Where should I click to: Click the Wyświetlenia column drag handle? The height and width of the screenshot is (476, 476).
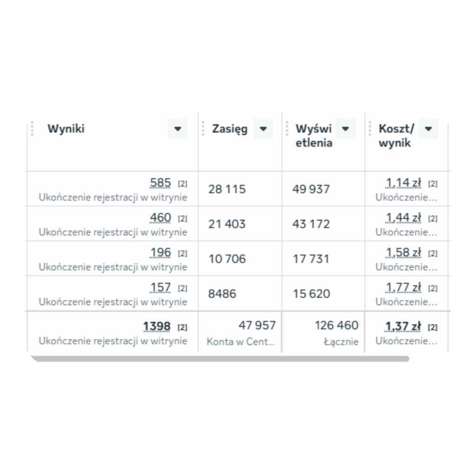pos(287,129)
